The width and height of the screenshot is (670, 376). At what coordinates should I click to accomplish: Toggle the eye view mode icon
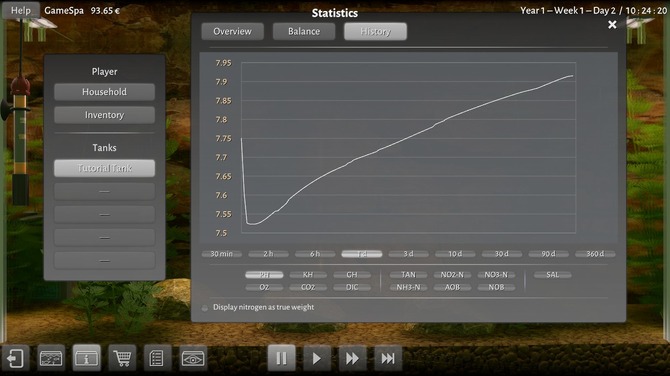[x=193, y=358]
